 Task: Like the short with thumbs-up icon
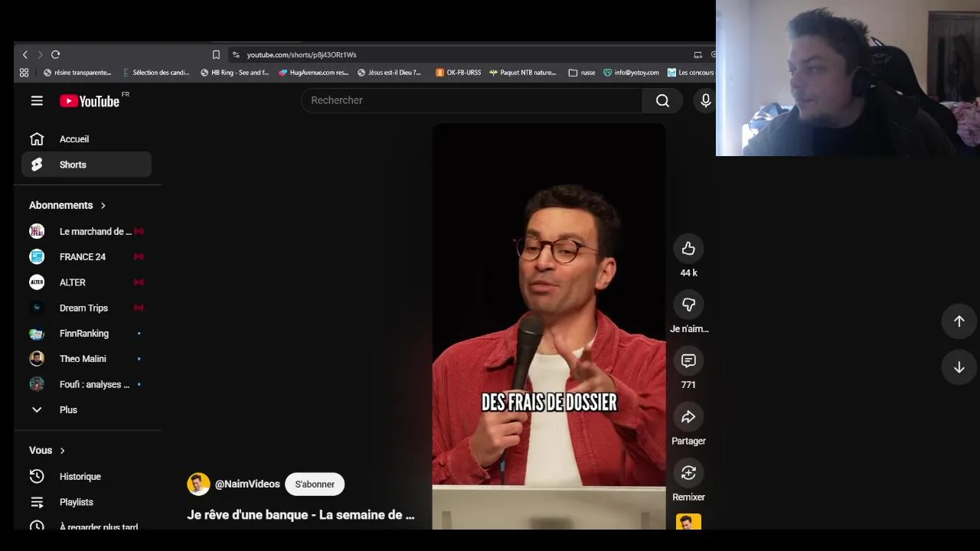click(x=688, y=249)
